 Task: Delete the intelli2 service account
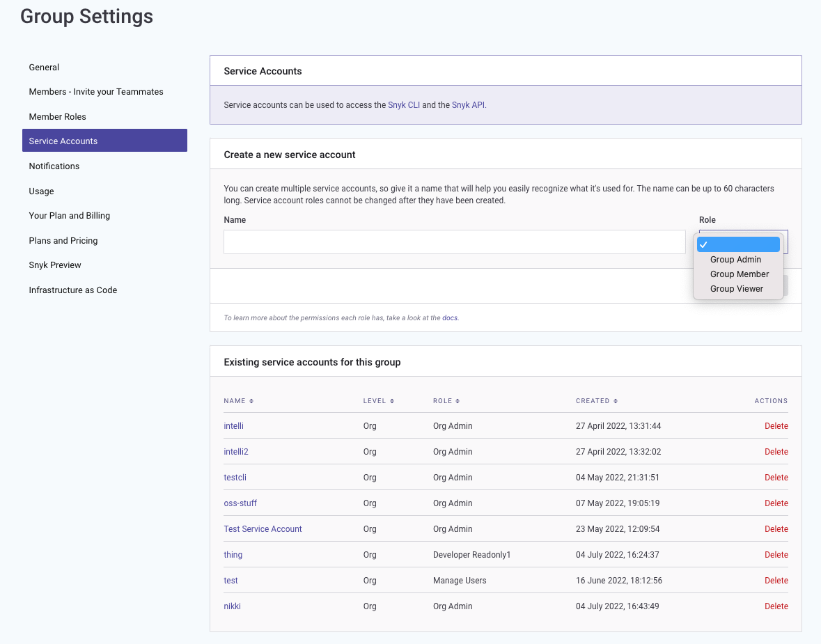point(776,452)
